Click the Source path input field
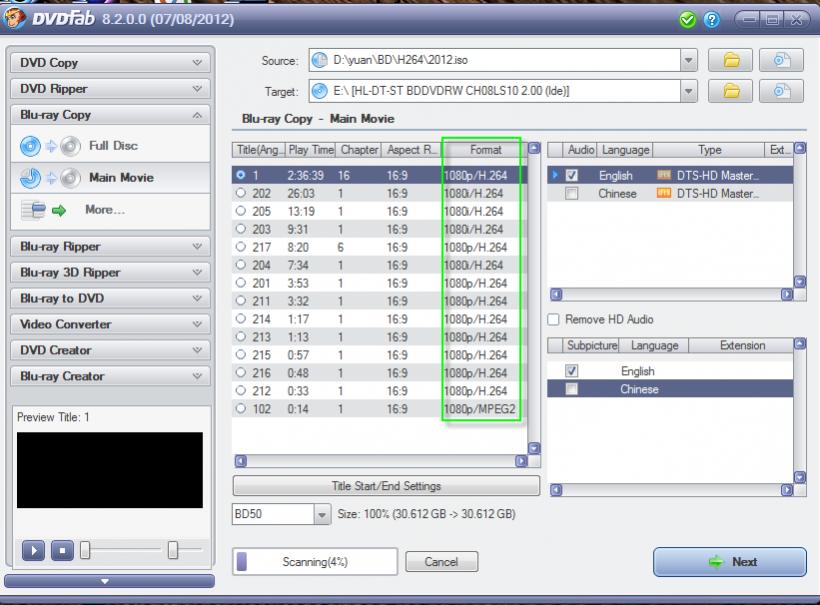The width and height of the screenshot is (820, 605). click(x=495, y=60)
